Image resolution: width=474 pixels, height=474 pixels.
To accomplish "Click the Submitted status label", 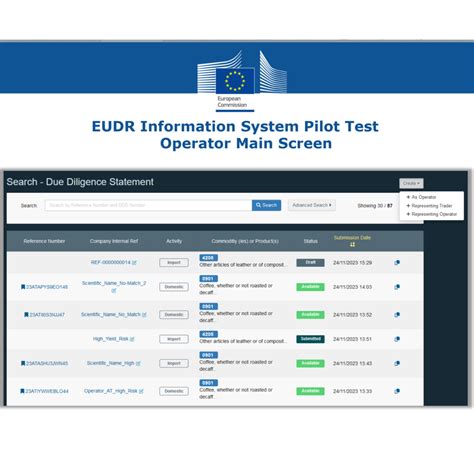I will click(310, 339).
